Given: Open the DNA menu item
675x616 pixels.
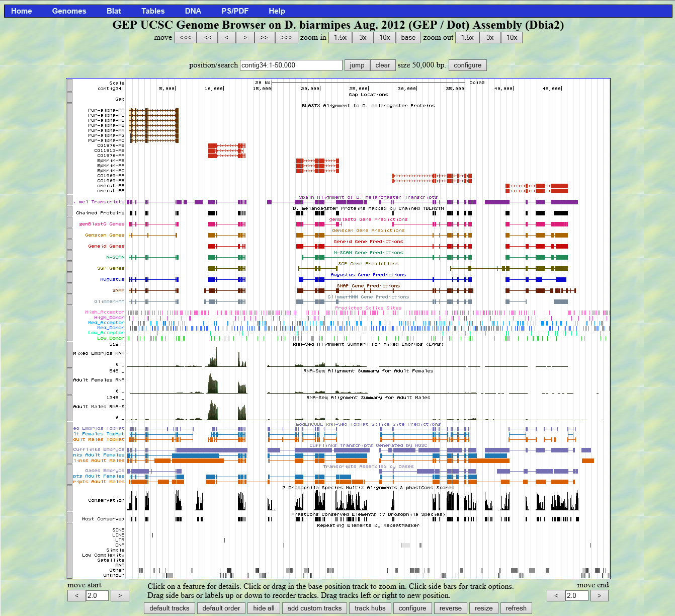Looking at the screenshot, I should 193,11.
